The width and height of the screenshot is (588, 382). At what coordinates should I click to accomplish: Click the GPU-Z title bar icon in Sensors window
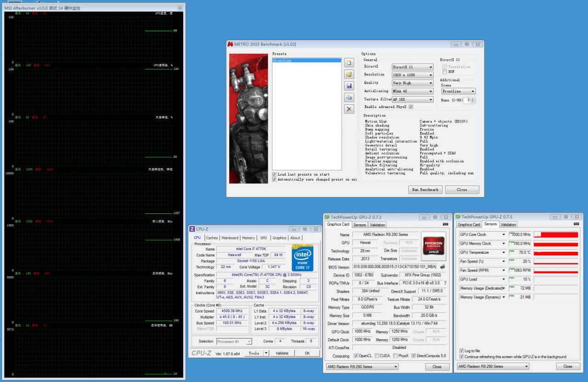pyautogui.click(x=458, y=217)
